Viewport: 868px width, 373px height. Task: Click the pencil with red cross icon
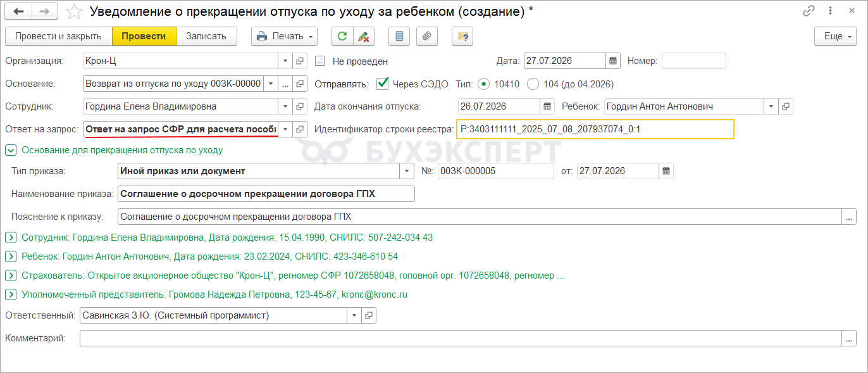click(363, 36)
